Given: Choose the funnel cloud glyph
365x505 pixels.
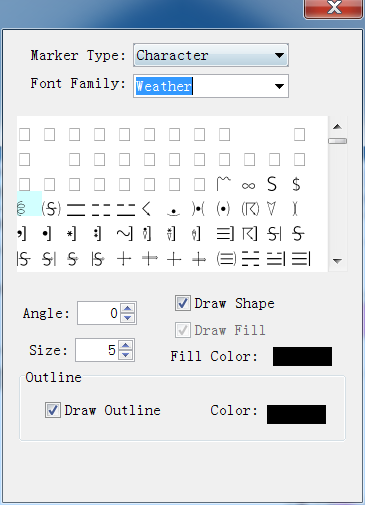Looking at the screenshot, I should [295, 209].
